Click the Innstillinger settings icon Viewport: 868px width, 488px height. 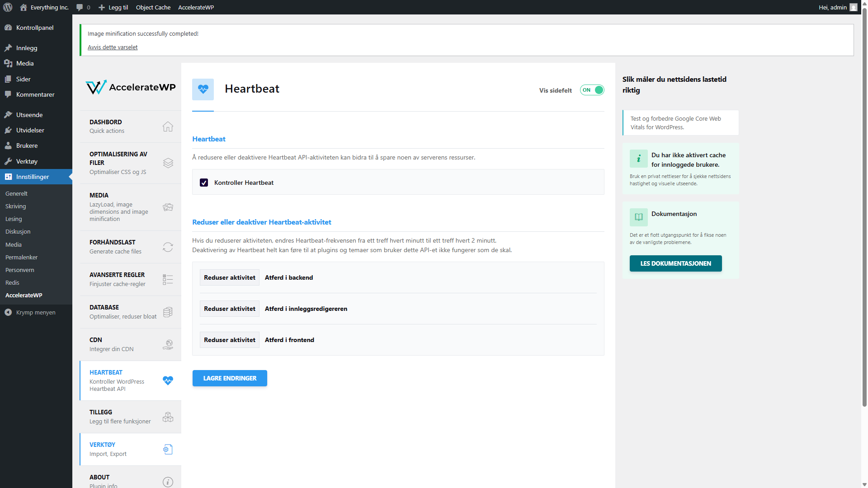tap(8, 177)
